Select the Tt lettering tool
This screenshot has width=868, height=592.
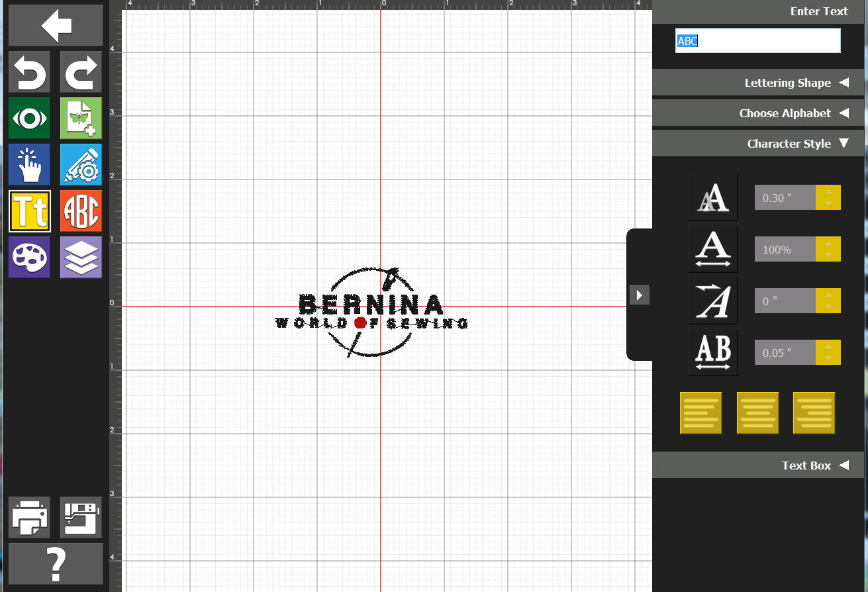tap(29, 211)
